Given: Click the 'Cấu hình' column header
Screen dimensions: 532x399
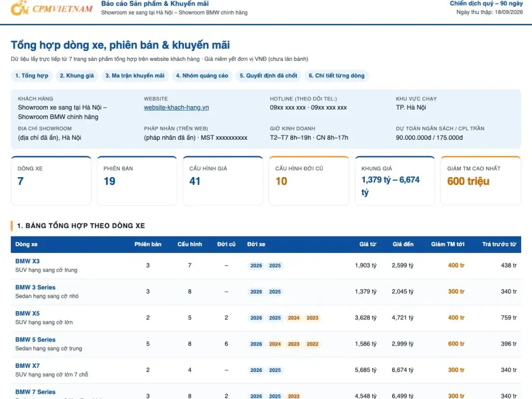Looking at the screenshot, I should (190, 244).
